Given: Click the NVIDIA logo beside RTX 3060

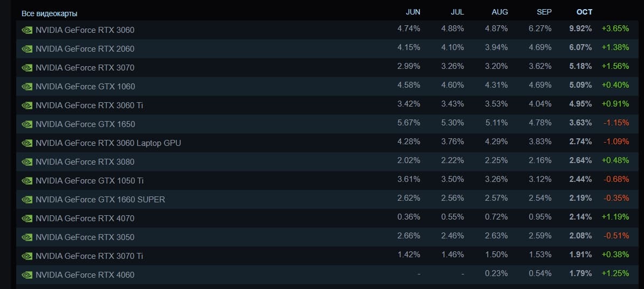Looking at the screenshot, I should (27, 30).
